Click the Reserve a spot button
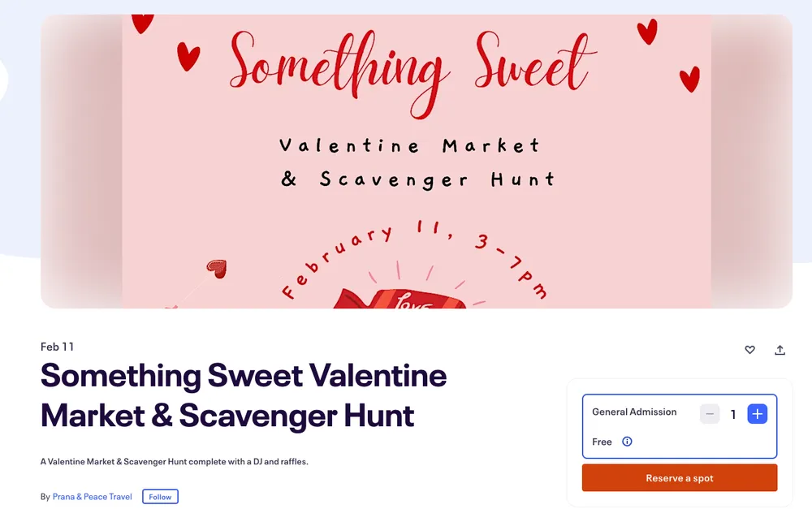 click(679, 478)
